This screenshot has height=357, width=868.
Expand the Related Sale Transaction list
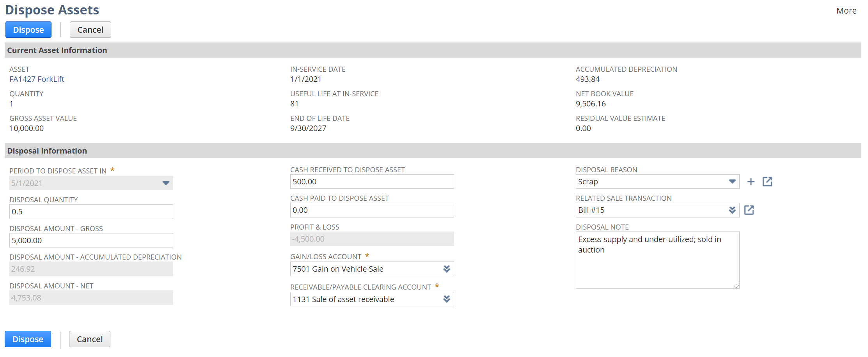732,210
